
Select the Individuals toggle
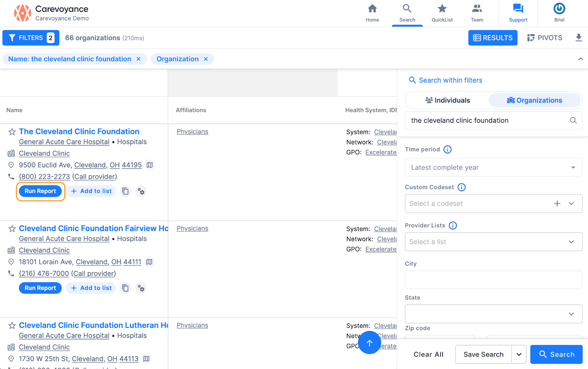click(448, 100)
